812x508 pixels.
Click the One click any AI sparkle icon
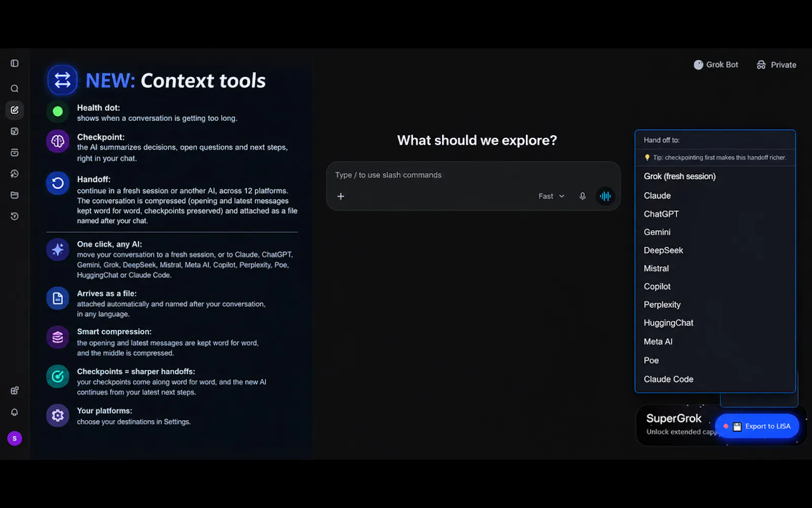58,249
